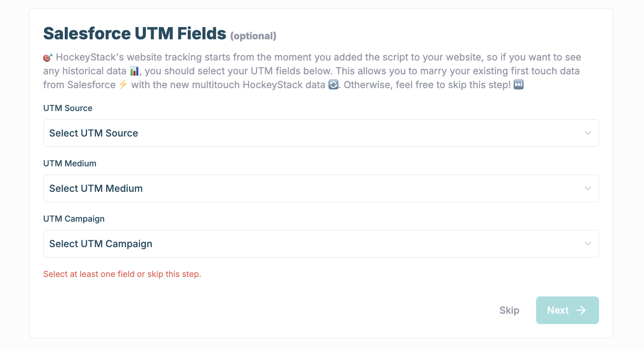Click the right arrow icon in Next button
The image size is (644, 350).
point(581,310)
